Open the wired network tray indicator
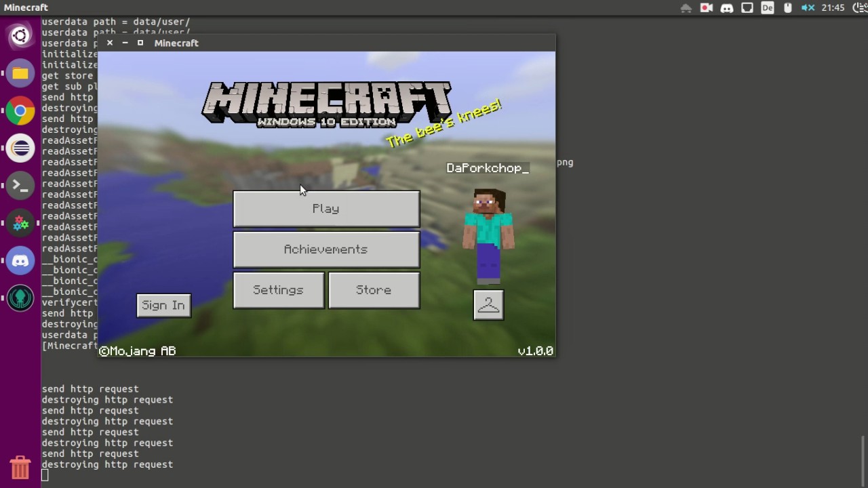This screenshot has height=488, width=868. (747, 8)
